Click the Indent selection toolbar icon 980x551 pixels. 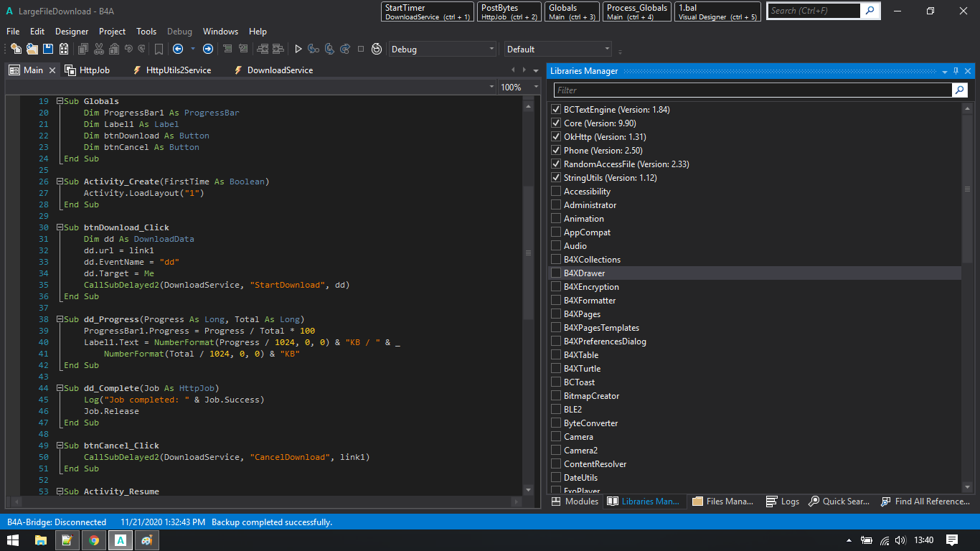pyautogui.click(x=227, y=49)
